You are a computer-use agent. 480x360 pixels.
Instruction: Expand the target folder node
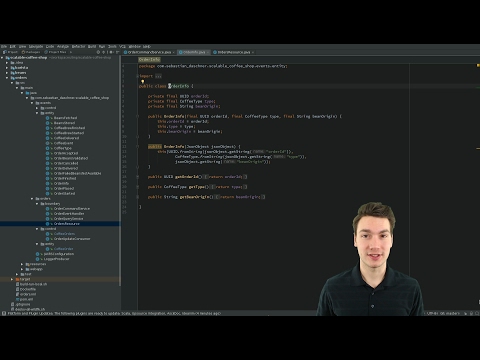(12, 279)
